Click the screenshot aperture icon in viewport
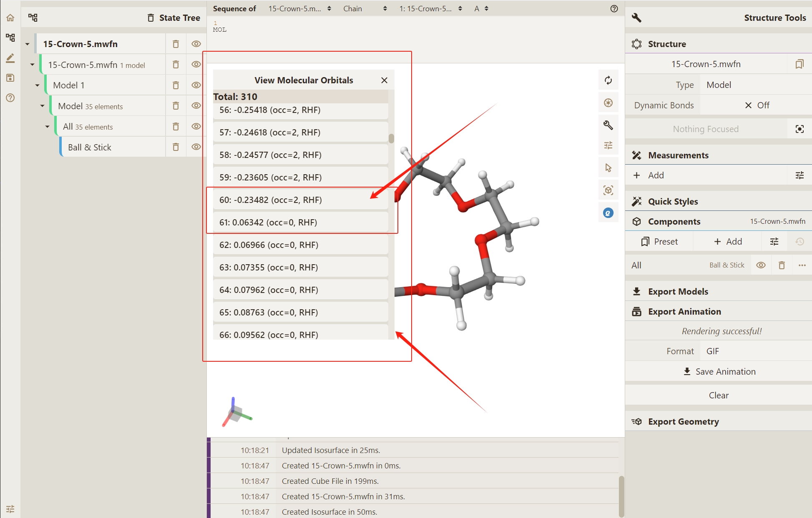 (608, 103)
